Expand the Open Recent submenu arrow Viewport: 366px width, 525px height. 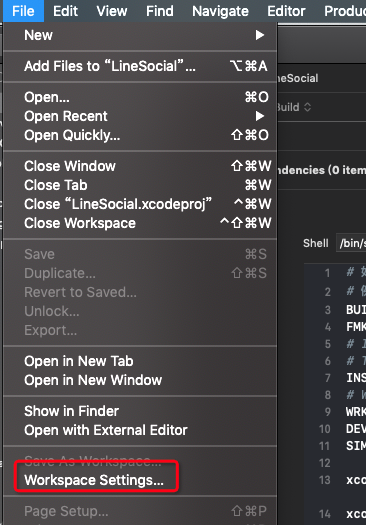[260, 116]
